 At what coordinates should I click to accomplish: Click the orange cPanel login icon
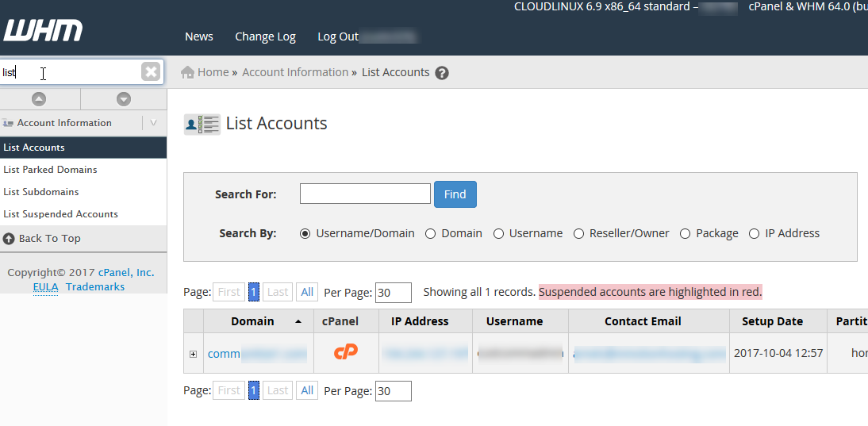tap(345, 352)
